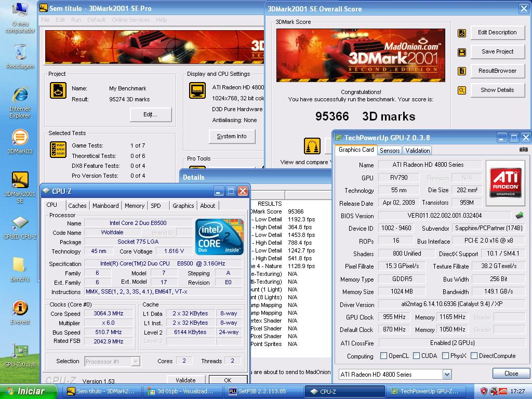Launch Internet Explorer desktop icon

tap(20, 102)
